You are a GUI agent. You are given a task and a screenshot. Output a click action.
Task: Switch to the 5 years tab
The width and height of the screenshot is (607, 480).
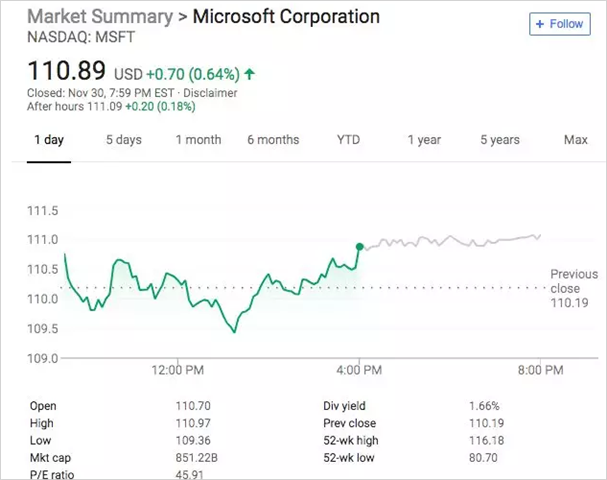[x=500, y=140]
